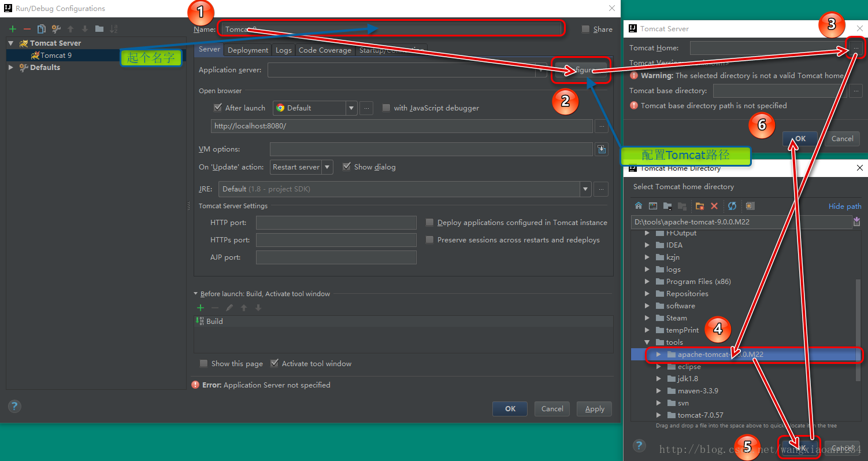Open the Code Coverage tab
Viewport: 868px width, 461px height.
click(x=325, y=50)
